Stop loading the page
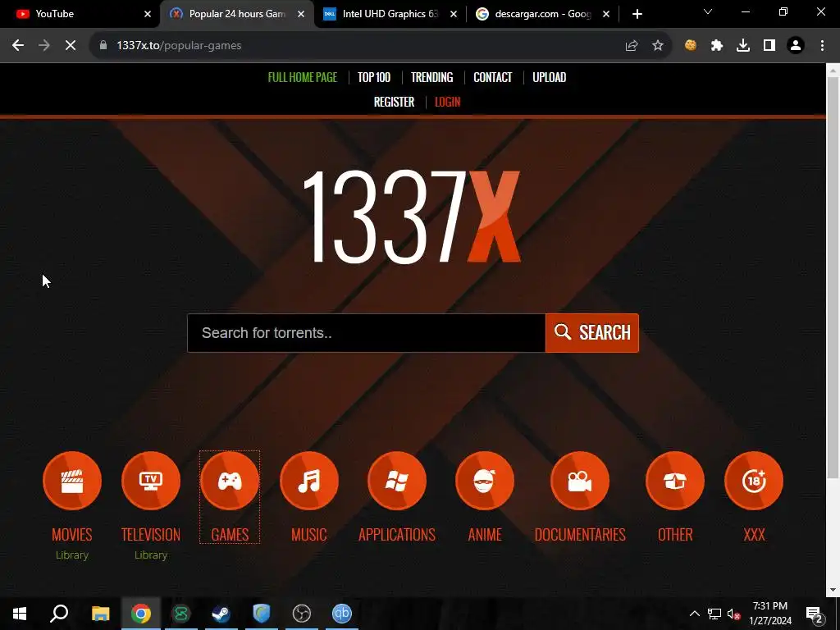 71,46
